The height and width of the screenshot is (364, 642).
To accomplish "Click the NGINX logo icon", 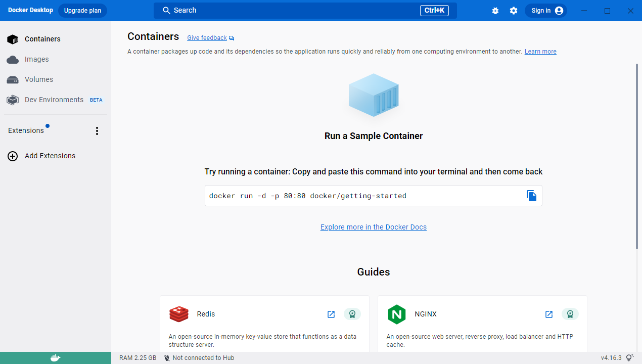I will click(397, 314).
